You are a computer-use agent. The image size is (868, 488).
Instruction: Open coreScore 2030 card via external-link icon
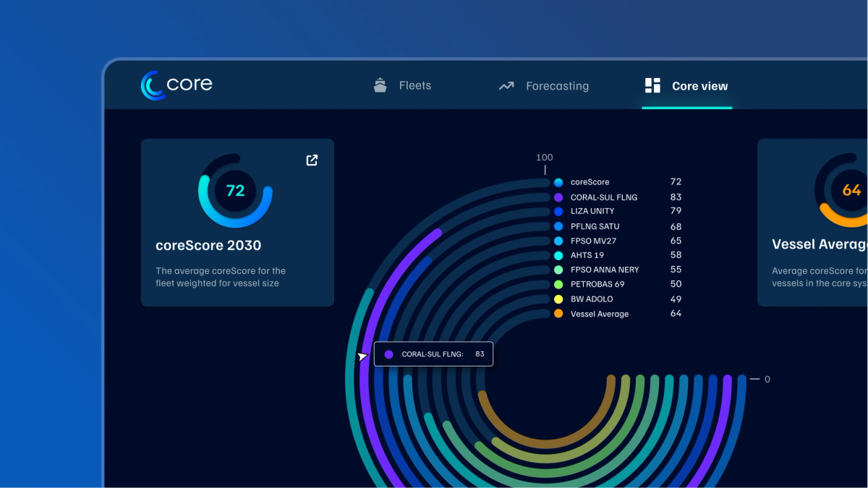point(312,160)
